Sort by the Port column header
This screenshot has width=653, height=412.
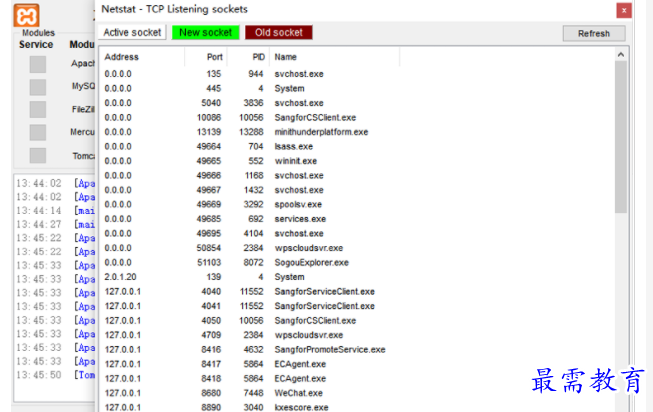[206, 57]
